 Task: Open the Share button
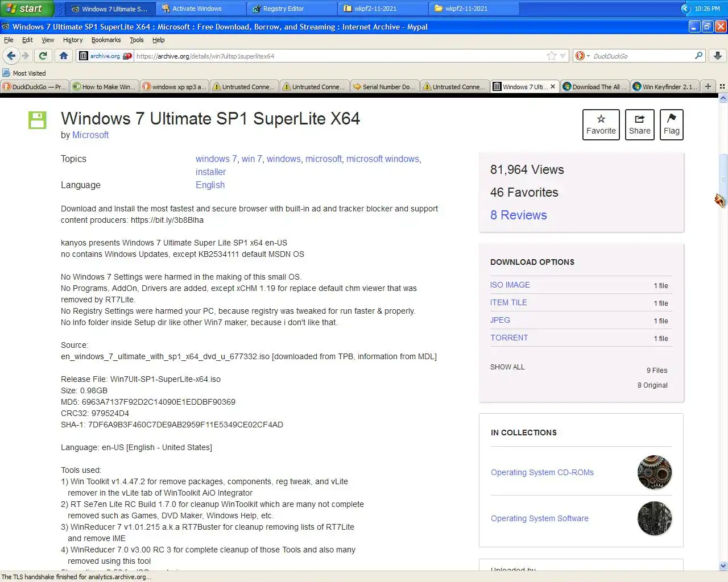pyautogui.click(x=640, y=124)
